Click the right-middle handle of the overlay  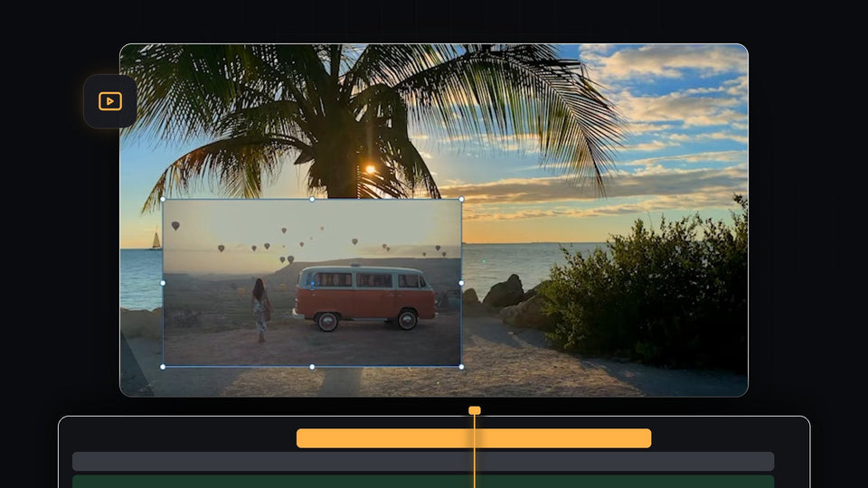click(x=462, y=283)
